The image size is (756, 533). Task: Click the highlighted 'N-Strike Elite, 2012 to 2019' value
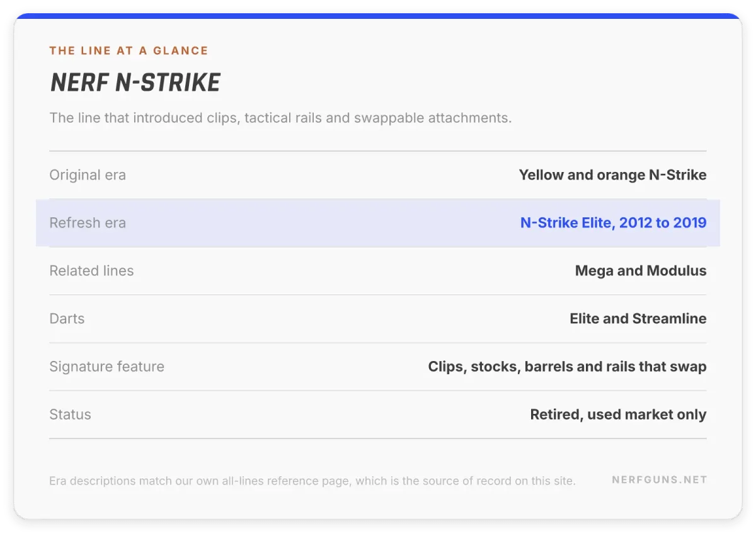(613, 223)
